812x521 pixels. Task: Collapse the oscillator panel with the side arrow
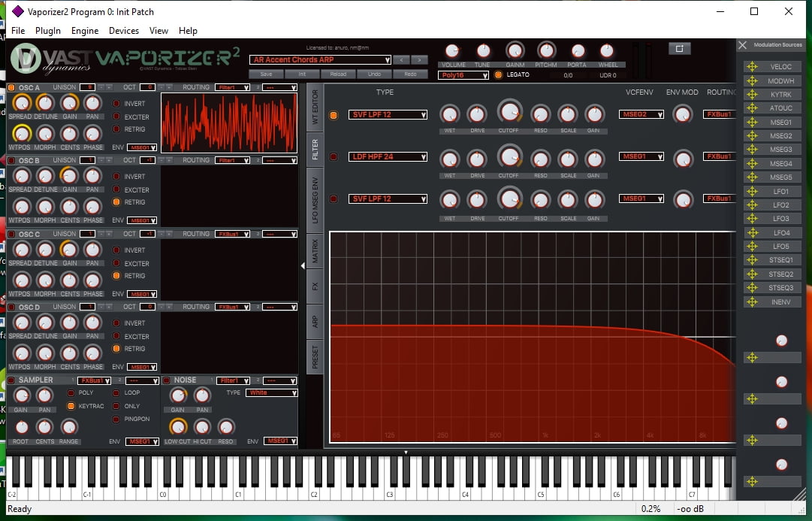[303, 265]
